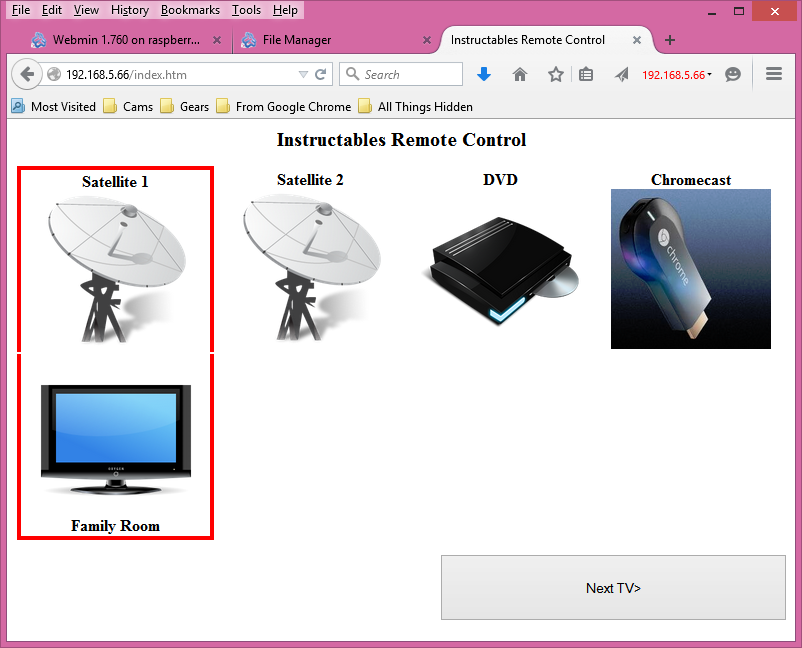Select the Instructables Remote Control tab
802x648 pixels.
point(545,40)
